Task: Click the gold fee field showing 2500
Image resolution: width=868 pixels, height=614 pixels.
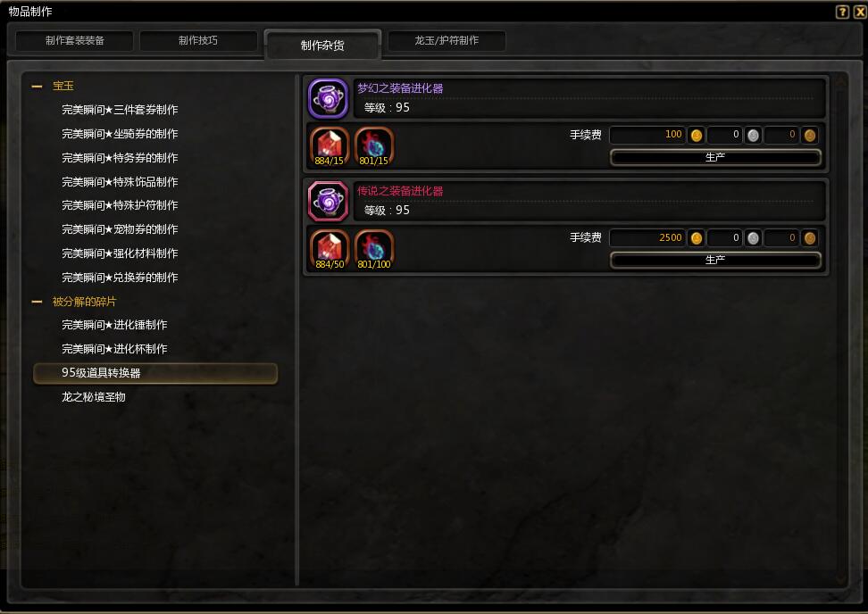Action: (x=647, y=238)
